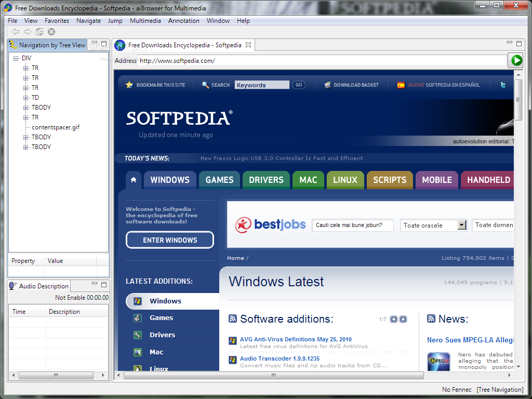This screenshot has height=399, width=532.
Task: Click the Twitter bird icon
Action: pos(503,85)
